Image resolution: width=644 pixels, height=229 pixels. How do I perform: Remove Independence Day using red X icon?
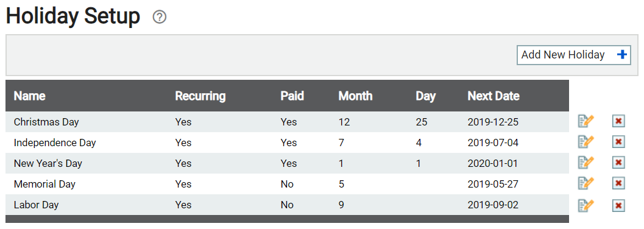coord(618,142)
